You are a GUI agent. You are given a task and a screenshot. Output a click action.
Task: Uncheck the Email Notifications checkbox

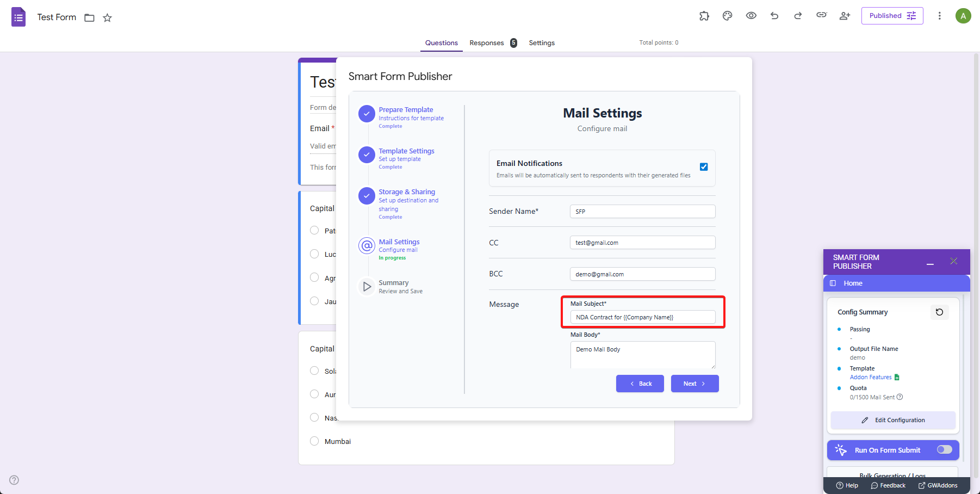704,167
